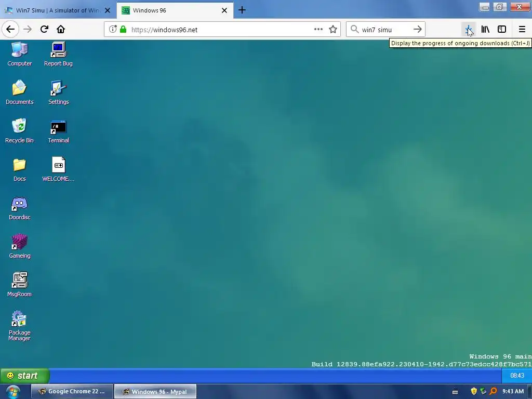The width and height of the screenshot is (532, 399).
Task: Open the Windows 7 Start orb
Action: (13, 392)
